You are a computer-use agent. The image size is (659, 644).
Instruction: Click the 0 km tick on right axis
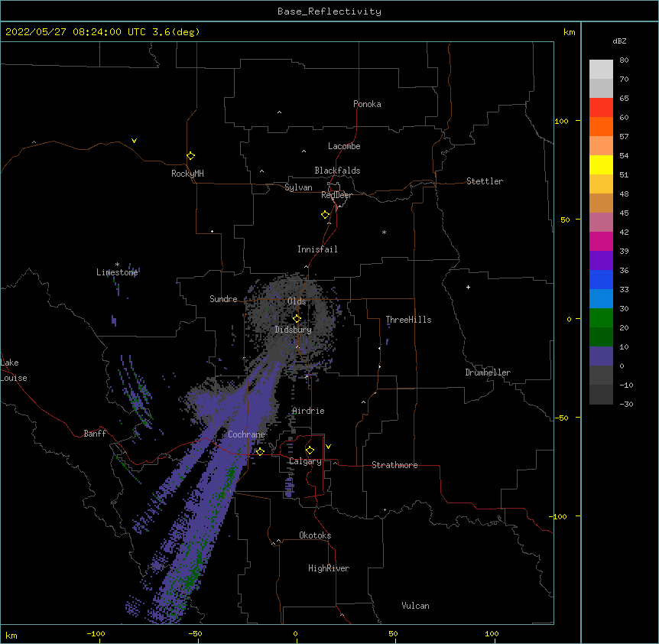click(569, 319)
